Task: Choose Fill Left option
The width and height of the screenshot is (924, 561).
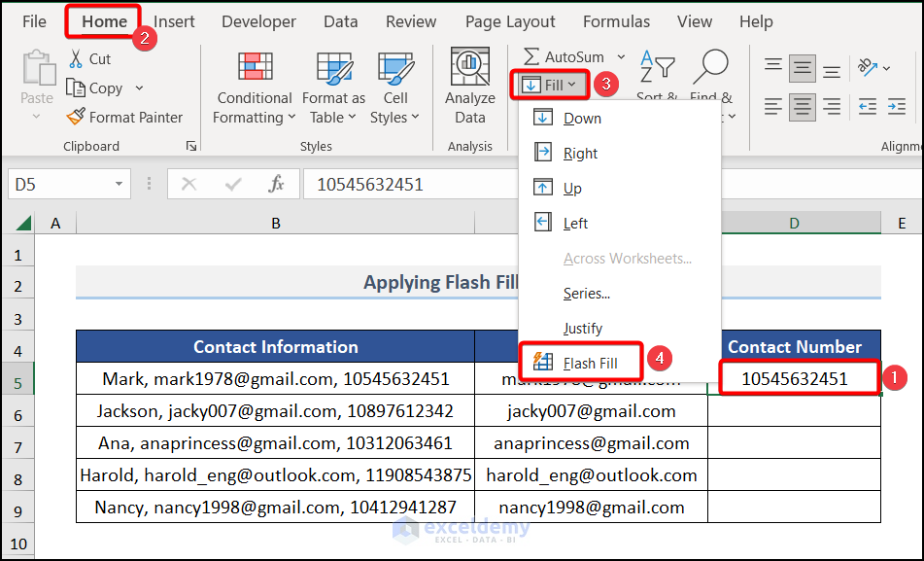Action: coord(619,223)
